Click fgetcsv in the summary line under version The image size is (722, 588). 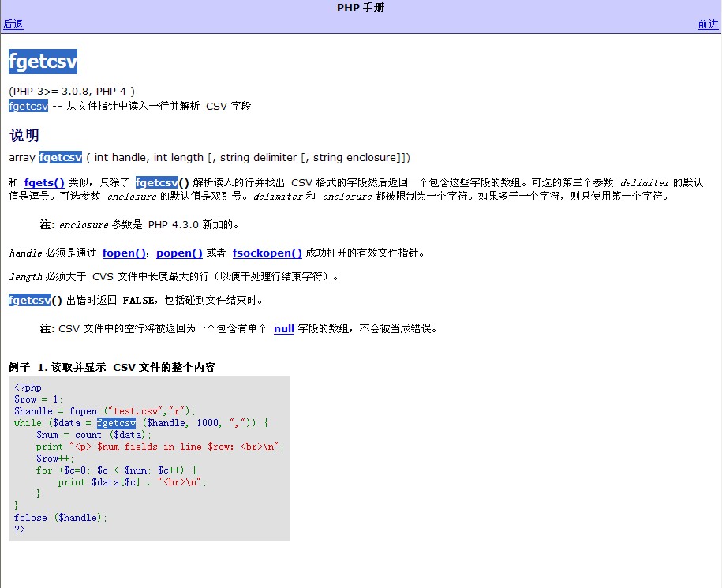click(28, 106)
